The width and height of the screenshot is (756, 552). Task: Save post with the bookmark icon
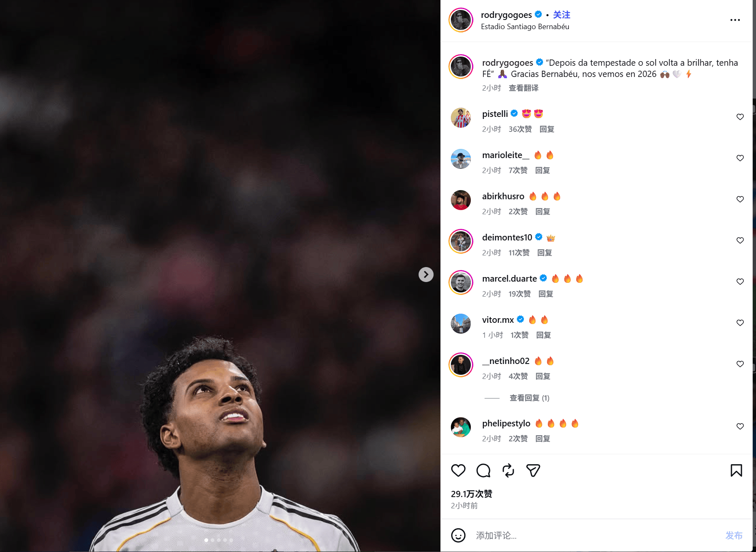tap(736, 470)
